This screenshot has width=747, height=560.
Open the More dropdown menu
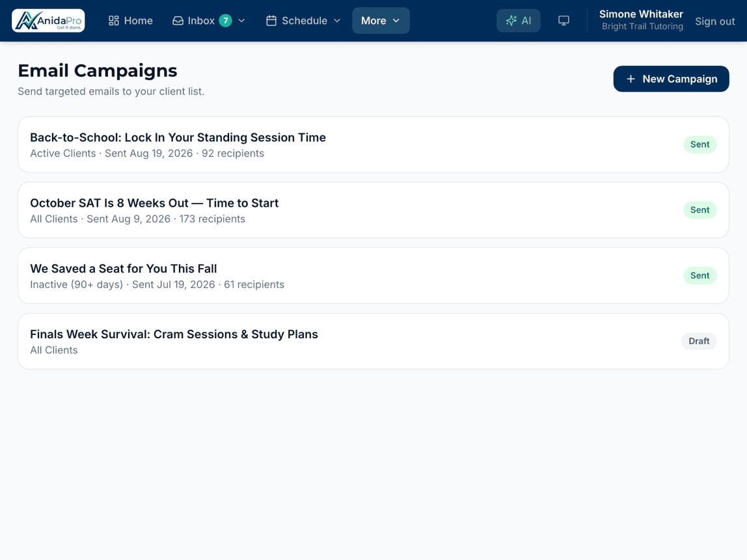coord(381,20)
